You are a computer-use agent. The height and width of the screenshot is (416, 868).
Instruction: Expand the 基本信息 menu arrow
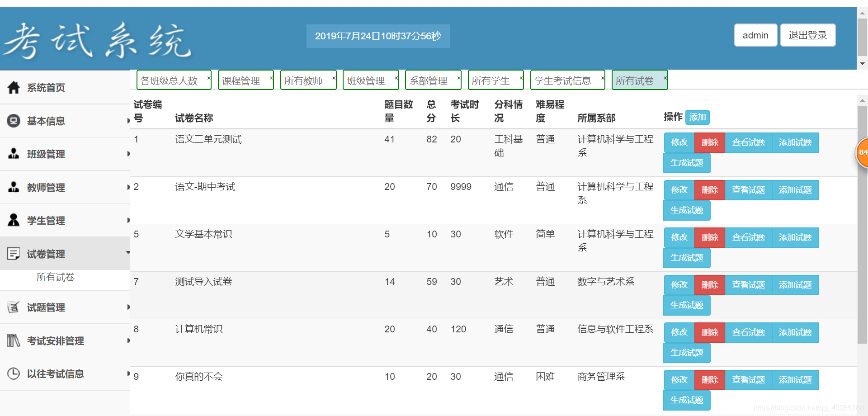point(128,121)
